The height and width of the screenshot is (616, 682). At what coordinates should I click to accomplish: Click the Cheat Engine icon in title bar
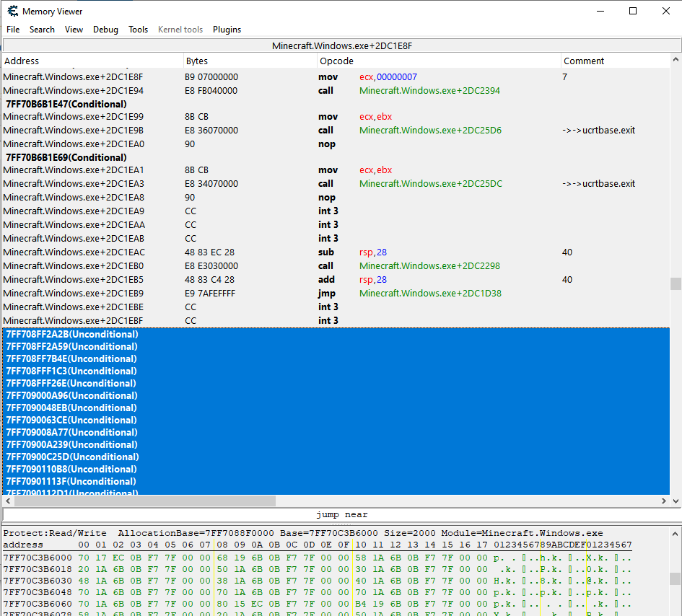coord(12,11)
